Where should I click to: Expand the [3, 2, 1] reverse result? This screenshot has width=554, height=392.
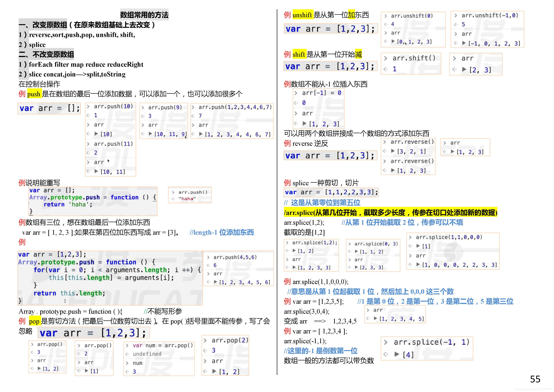(x=393, y=151)
